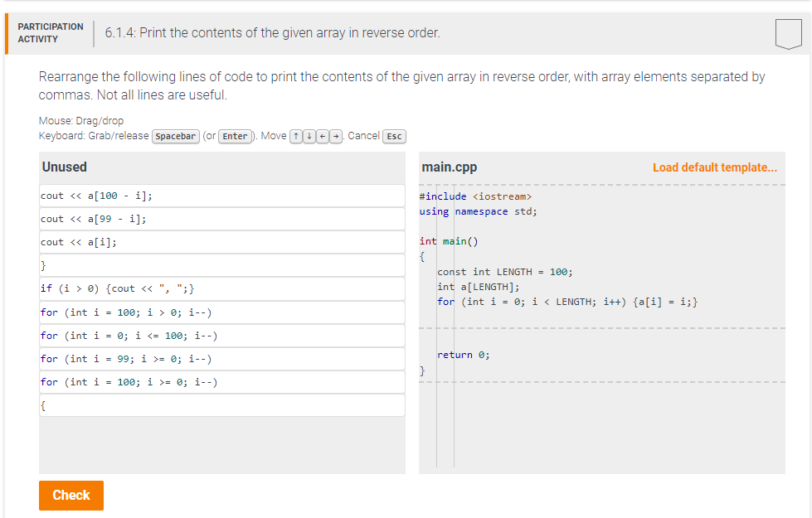Click the activity completion badge icon
Image resolution: width=812 pixels, height=518 pixels.
(x=789, y=34)
